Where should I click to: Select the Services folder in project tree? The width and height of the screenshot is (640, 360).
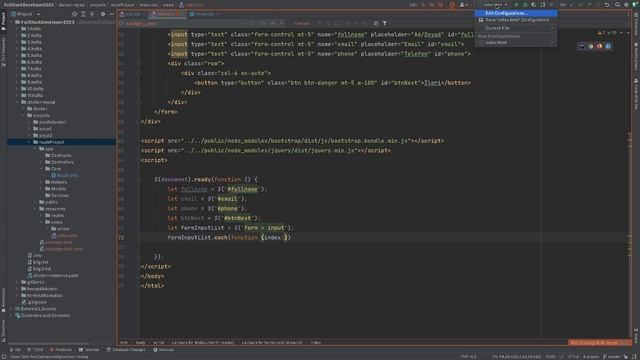[x=57, y=196]
